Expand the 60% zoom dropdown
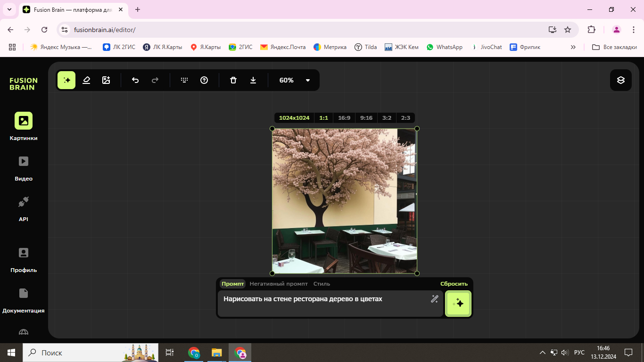Viewport: 644px width, 362px height. (x=308, y=80)
